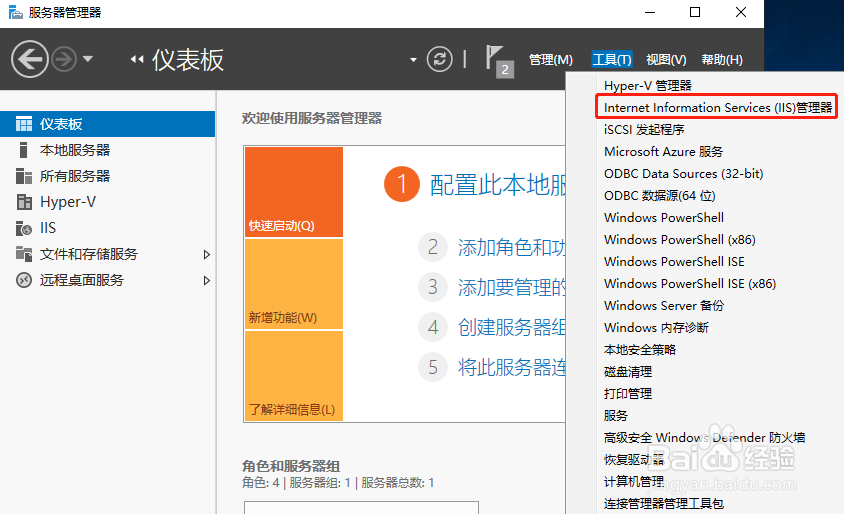The width and height of the screenshot is (844, 514).
Task: Click the back navigation arrow button
Action: click(30, 59)
